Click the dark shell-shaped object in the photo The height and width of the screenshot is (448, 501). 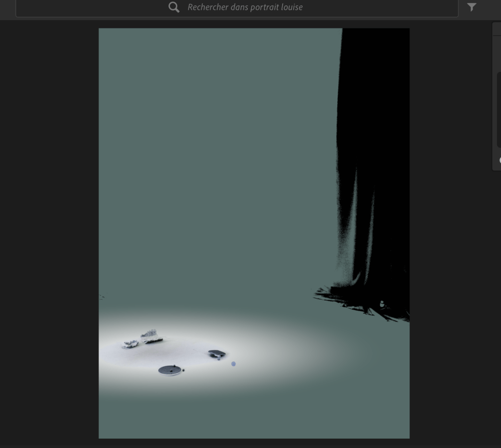tap(216, 353)
